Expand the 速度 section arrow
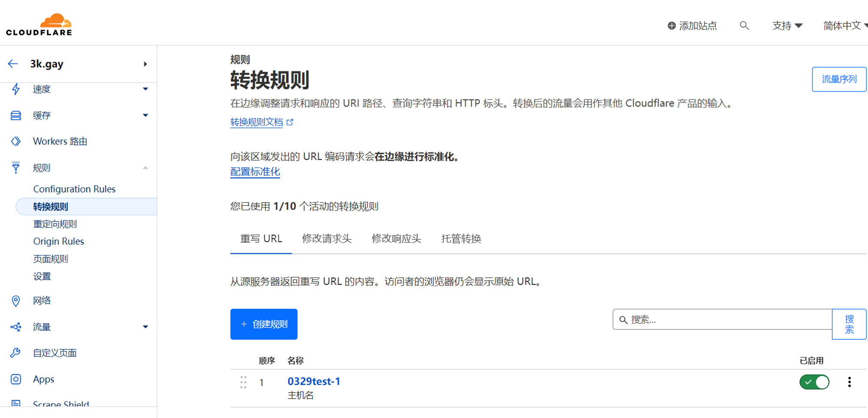 tap(145, 89)
